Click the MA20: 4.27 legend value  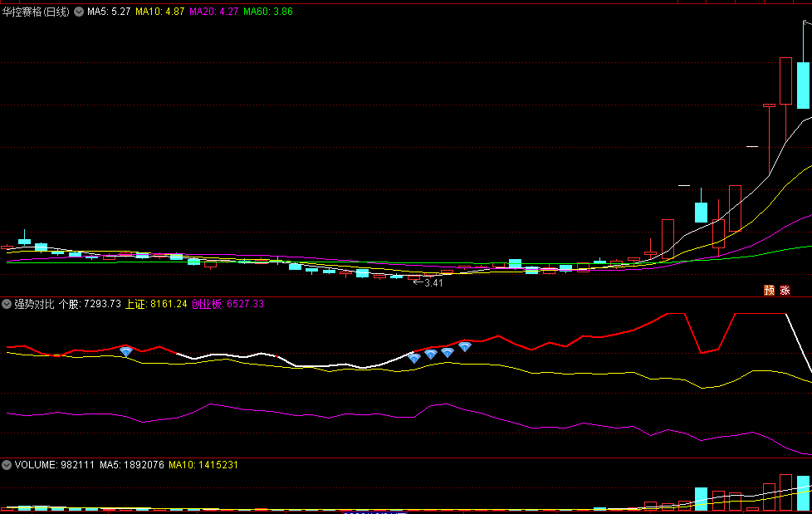click(x=214, y=12)
